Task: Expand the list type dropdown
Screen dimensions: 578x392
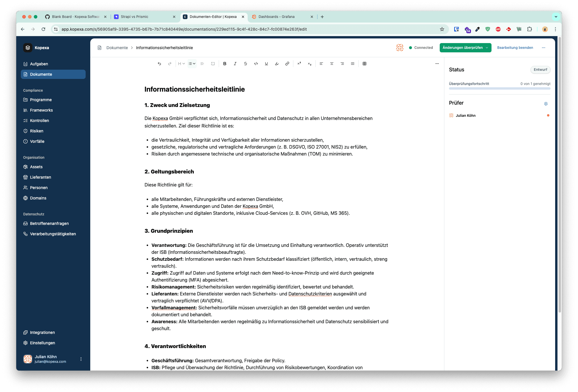Action: pos(192,64)
